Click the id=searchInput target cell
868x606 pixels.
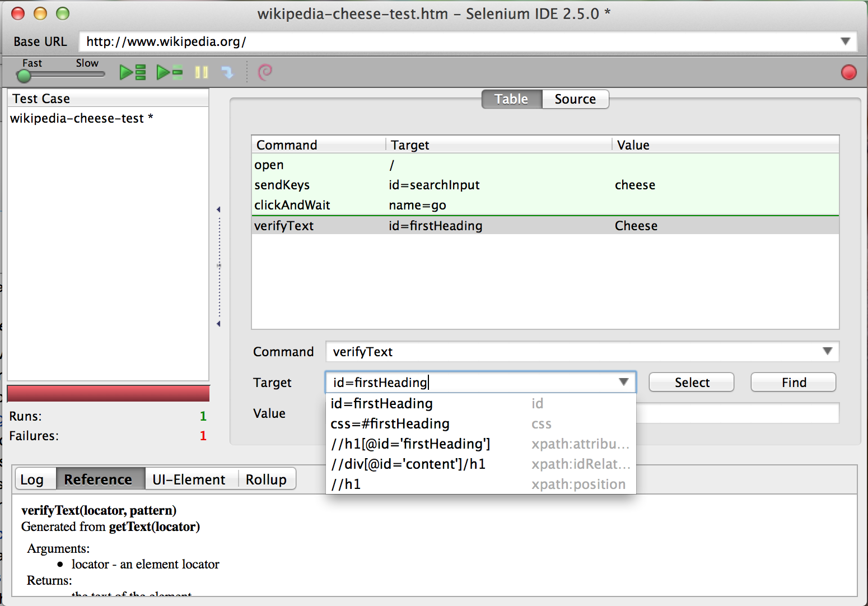click(434, 185)
